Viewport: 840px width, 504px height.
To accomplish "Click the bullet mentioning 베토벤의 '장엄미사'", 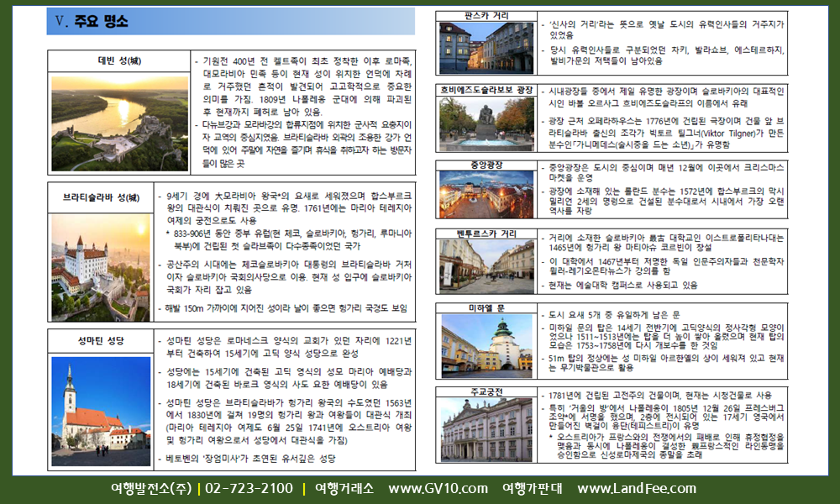I will pos(247,459).
